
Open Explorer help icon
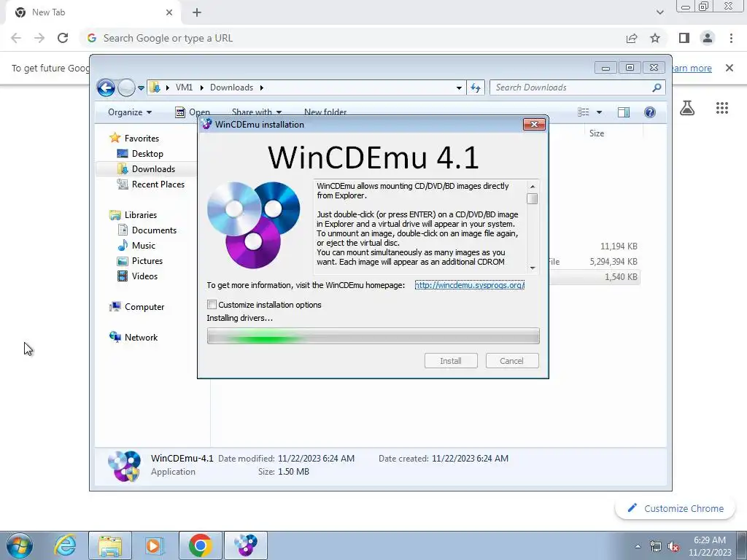(650, 112)
